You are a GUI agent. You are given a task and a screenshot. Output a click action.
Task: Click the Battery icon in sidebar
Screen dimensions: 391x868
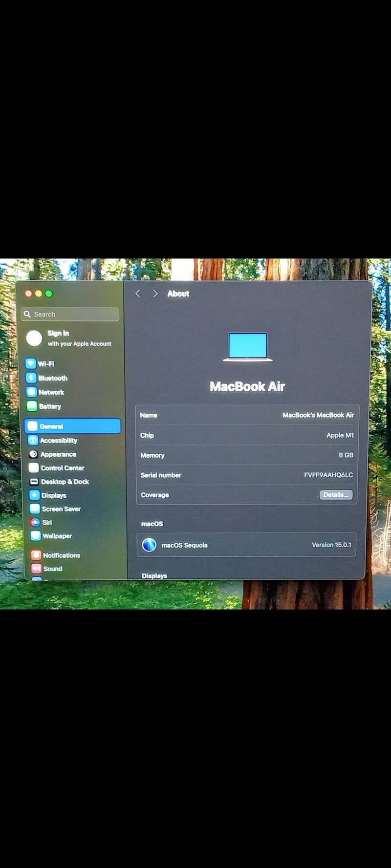pos(32,406)
